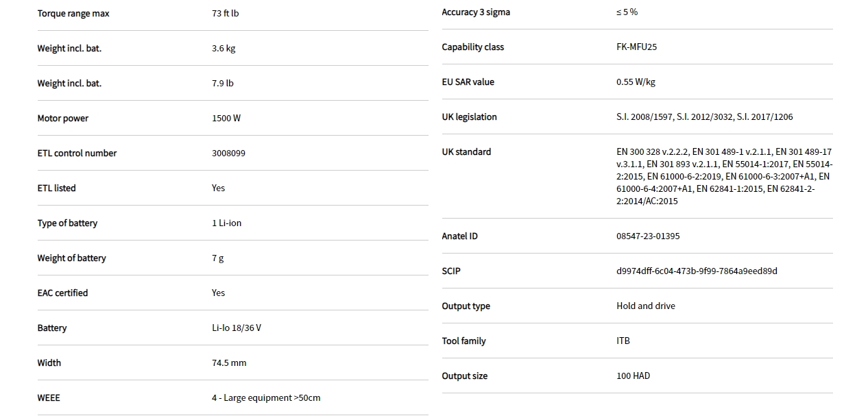Select the 1 Li-ion battery value
The image size is (868, 418).
pyautogui.click(x=227, y=223)
